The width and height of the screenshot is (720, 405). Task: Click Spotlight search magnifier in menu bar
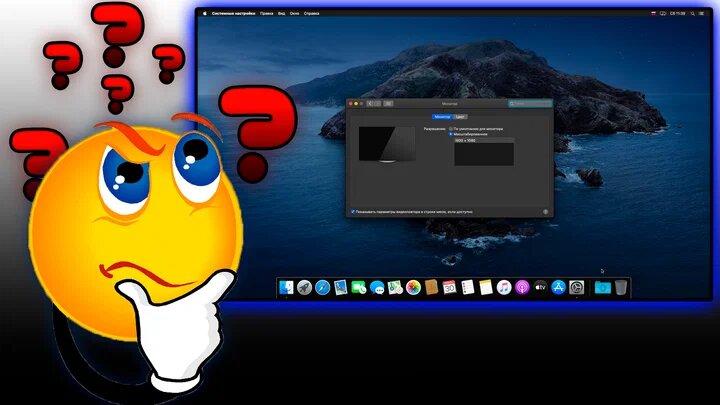click(x=692, y=13)
